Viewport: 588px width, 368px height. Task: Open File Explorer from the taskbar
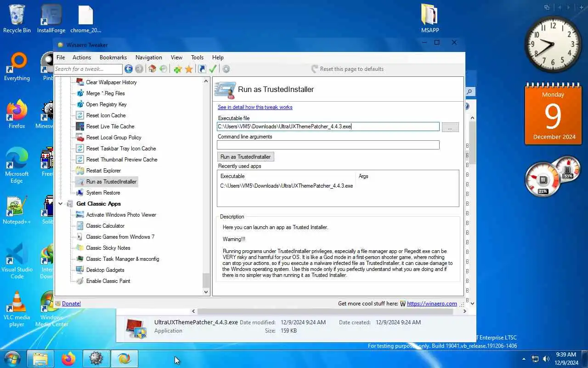coord(40,359)
